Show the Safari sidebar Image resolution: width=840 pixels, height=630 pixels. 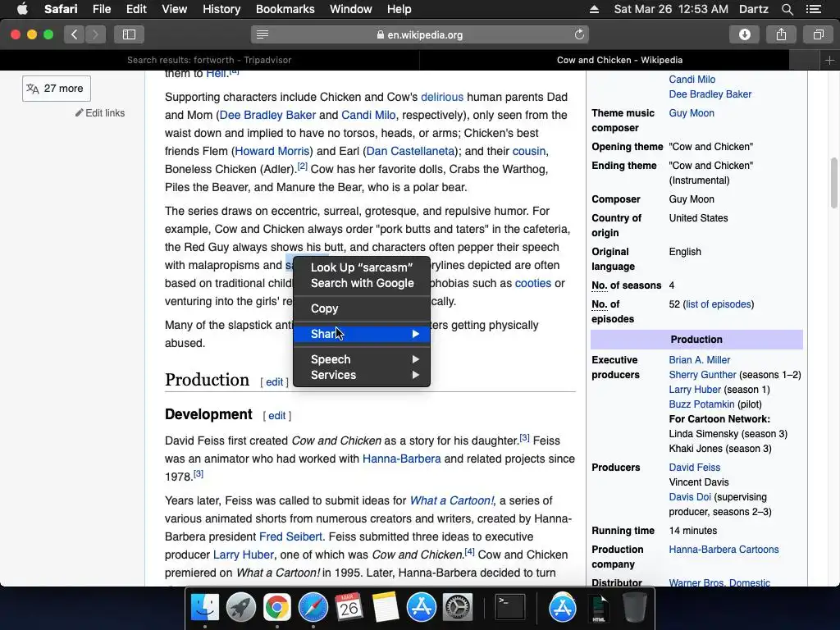coord(129,34)
